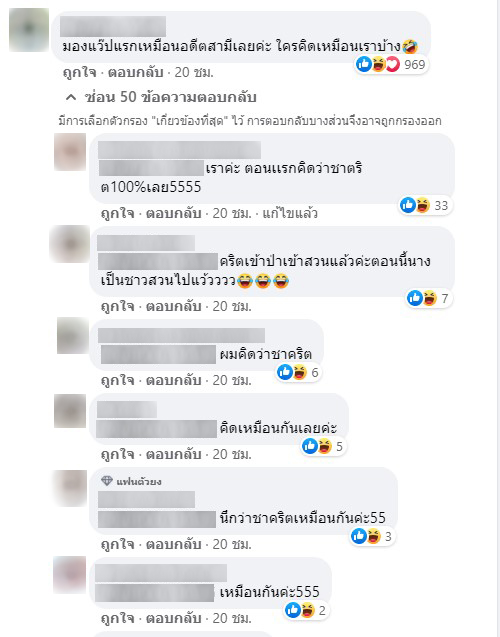This screenshot has height=637, width=500.
Task: Like the top comment via ถูกใจ
Action: [x=79, y=72]
